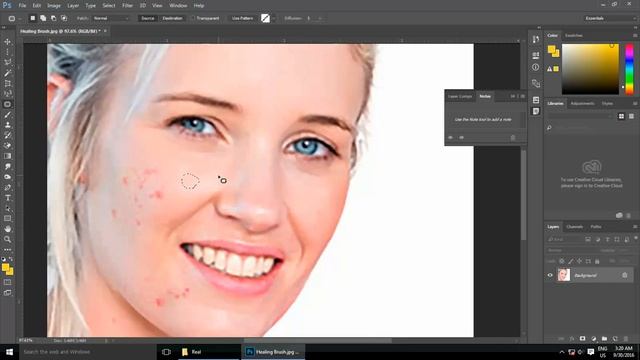Open the Essentials workspace dropdown
640x360 pixels.
pyautogui.click(x=609, y=18)
